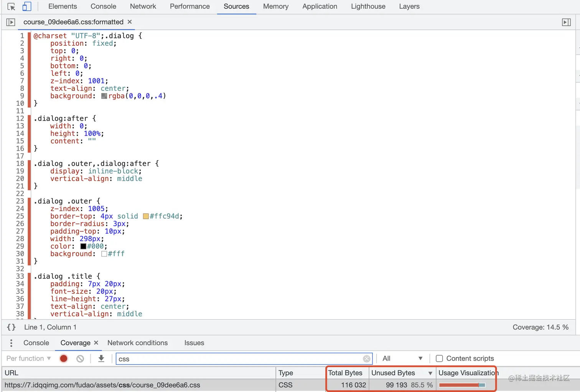This screenshot has height=392, width=580.
Task: Click the URL column header
Action: [139, 373]
